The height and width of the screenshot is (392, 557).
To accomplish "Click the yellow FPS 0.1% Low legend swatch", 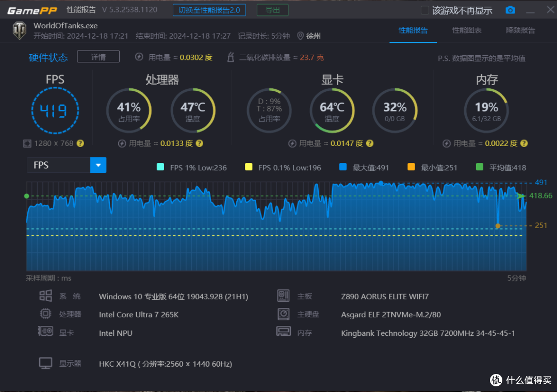I will tap(249, 167).
